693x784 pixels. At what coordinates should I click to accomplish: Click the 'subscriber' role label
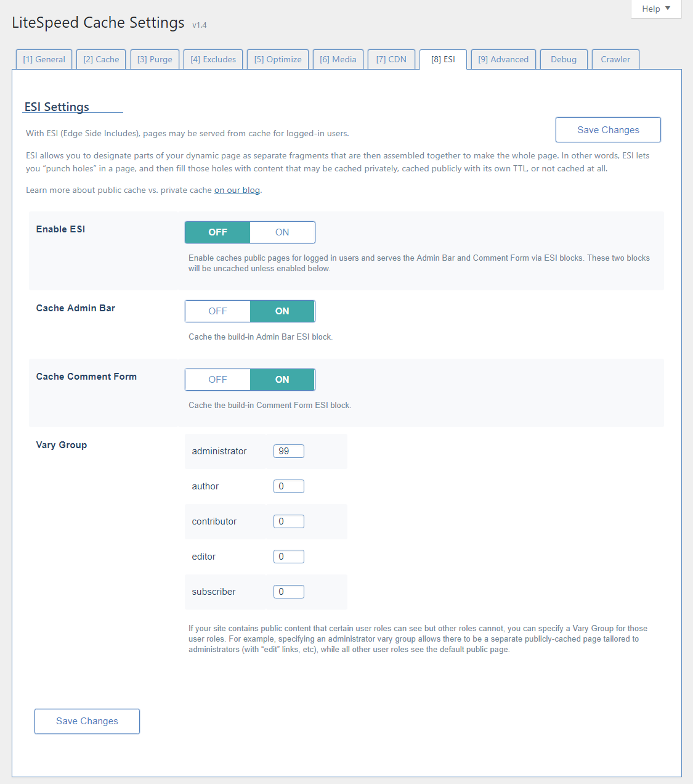click(214, 592)
